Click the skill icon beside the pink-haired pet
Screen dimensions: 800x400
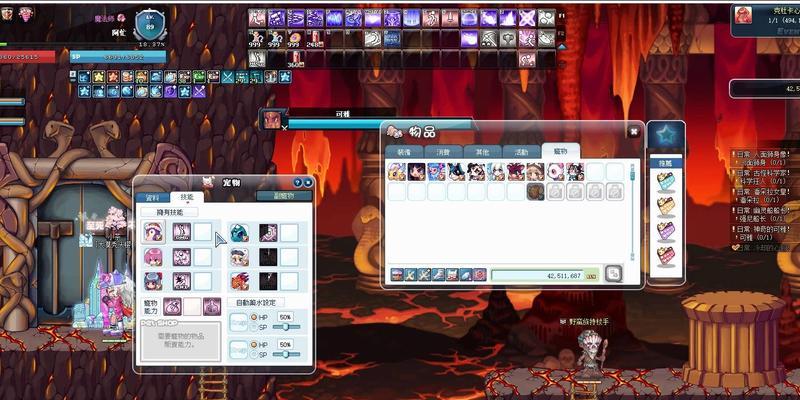tap(182, 257)
